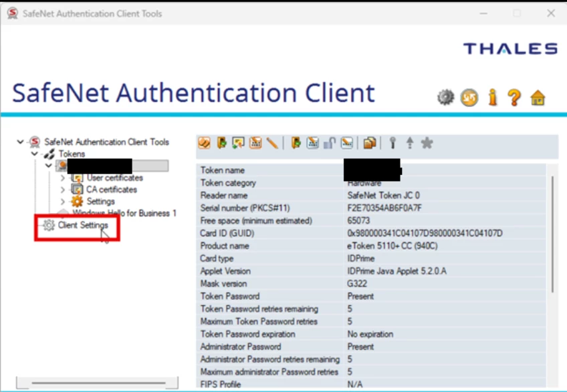Viewport: 567px width, 392px height.
Task: Click Token Password expiration value No expiration
Action: (370, 334)
